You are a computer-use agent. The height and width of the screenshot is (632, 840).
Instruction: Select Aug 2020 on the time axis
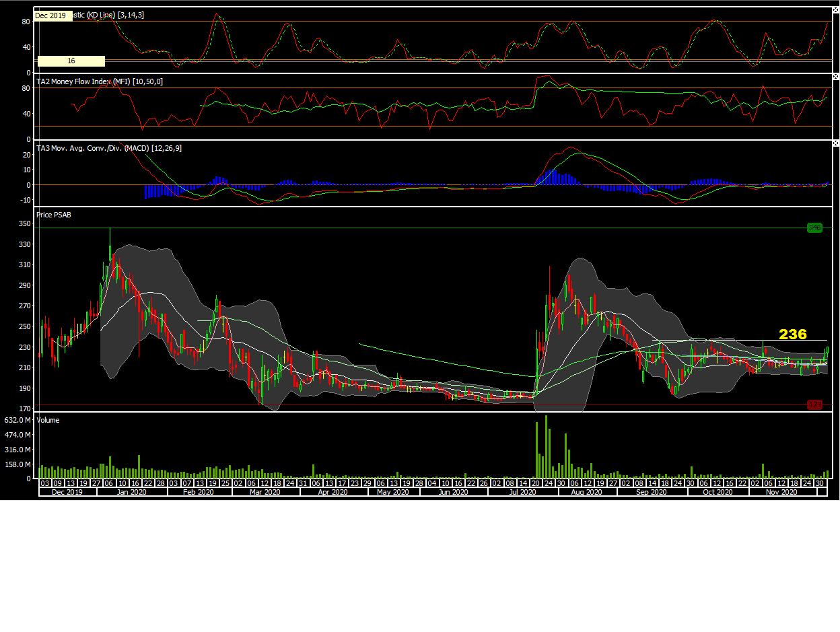click(587, 492)
